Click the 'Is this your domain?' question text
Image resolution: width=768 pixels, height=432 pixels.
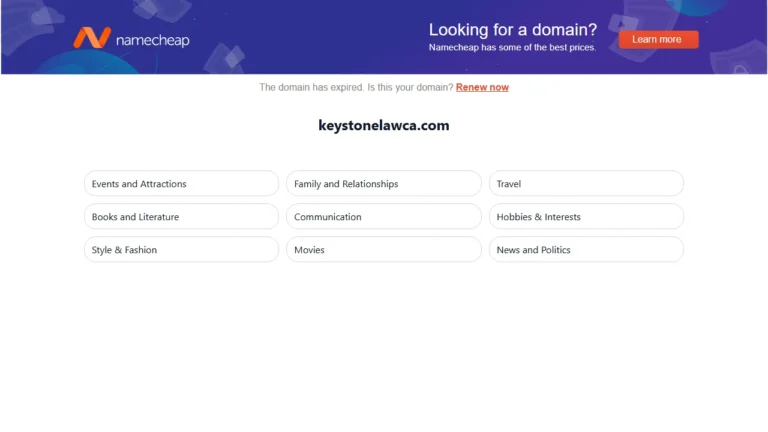[410, 87]
